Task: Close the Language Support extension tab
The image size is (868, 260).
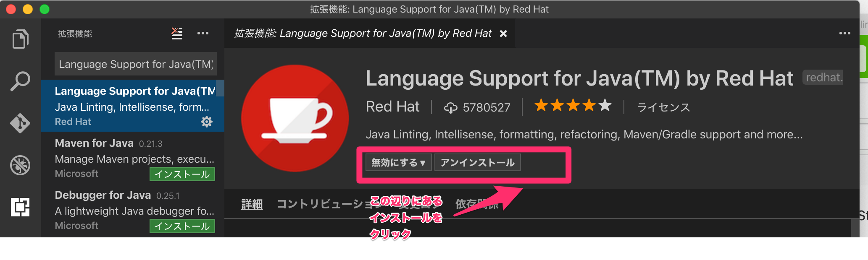Action: point(503,34)
